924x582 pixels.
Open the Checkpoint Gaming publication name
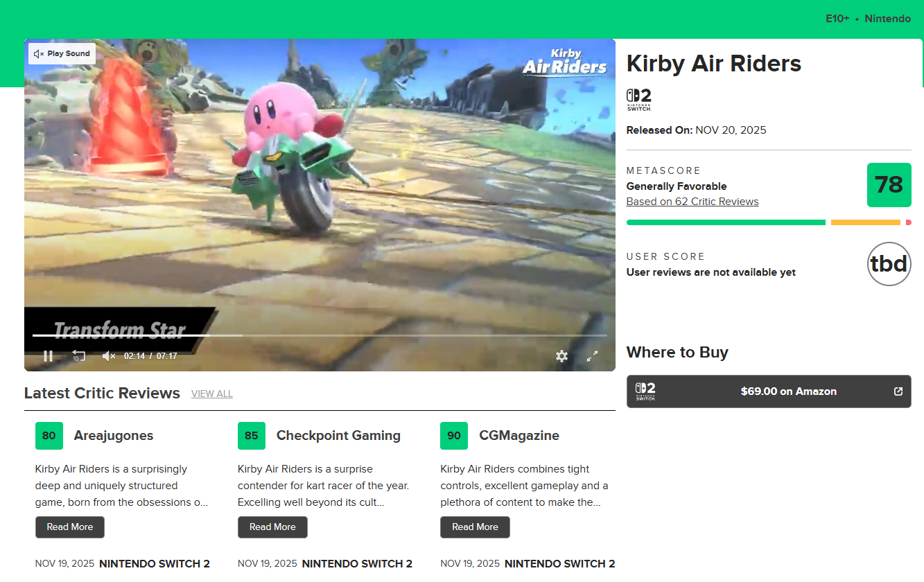point(338,436)
